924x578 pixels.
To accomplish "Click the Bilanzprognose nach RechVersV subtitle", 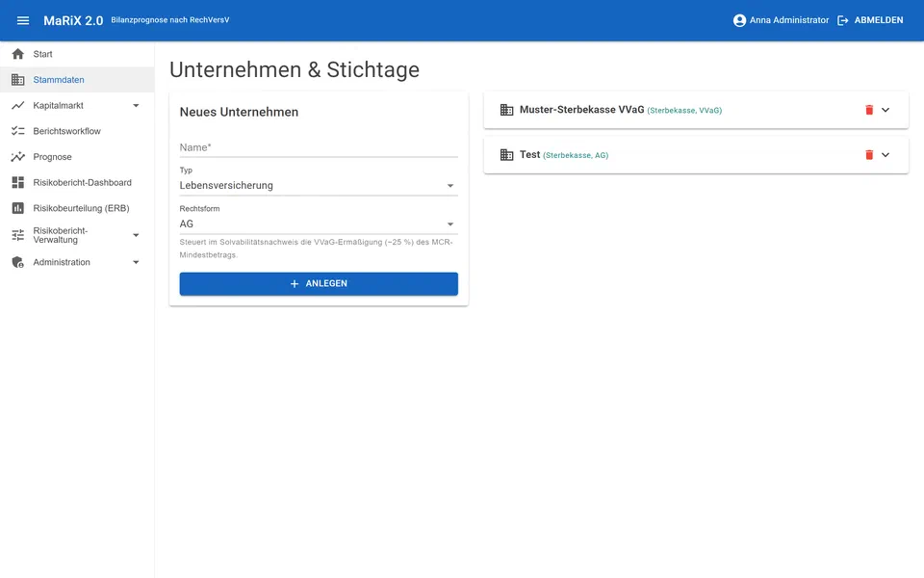I will click(170, 20).
